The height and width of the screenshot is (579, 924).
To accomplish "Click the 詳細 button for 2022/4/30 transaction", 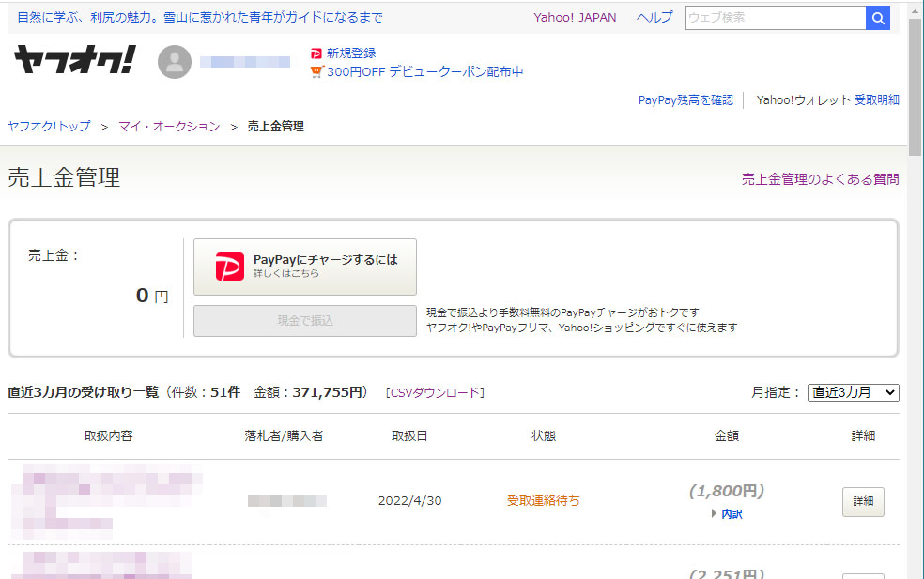I will pyautogui.click(x=862, y=501).
